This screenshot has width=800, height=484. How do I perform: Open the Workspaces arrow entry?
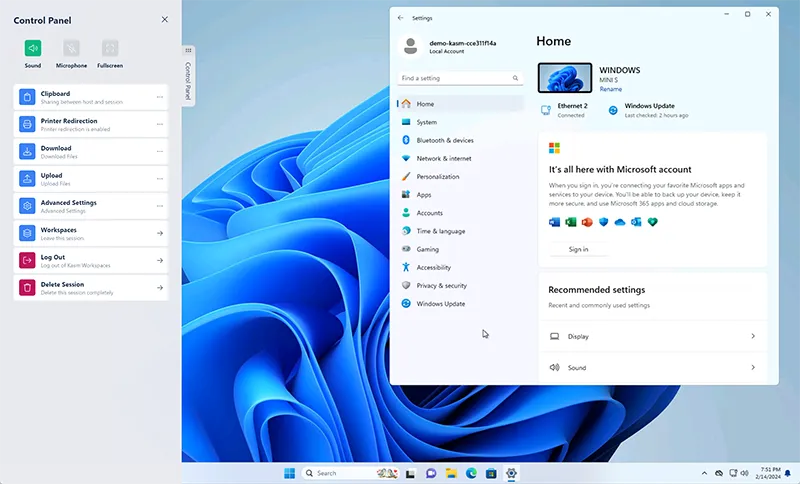[160, 233]
